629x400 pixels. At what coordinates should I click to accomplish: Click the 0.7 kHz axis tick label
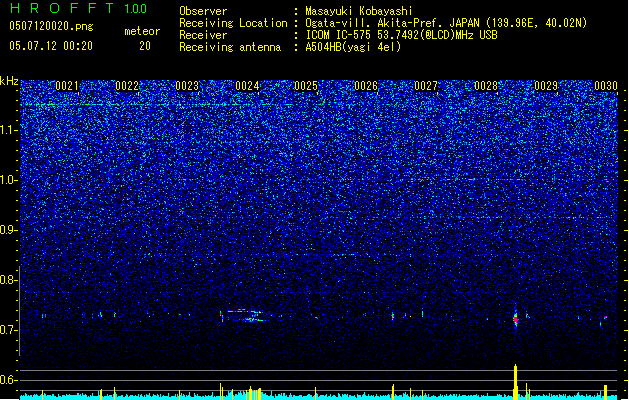tap(8, 330)
